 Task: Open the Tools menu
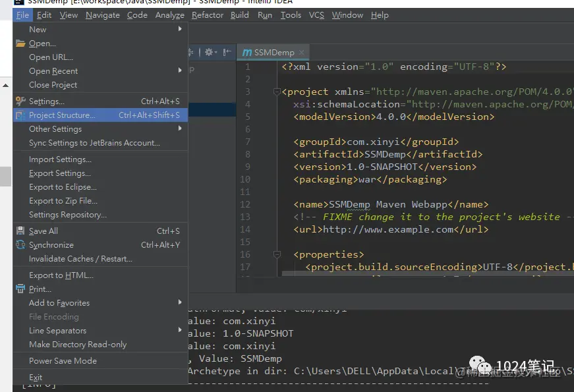click(291, 15)
